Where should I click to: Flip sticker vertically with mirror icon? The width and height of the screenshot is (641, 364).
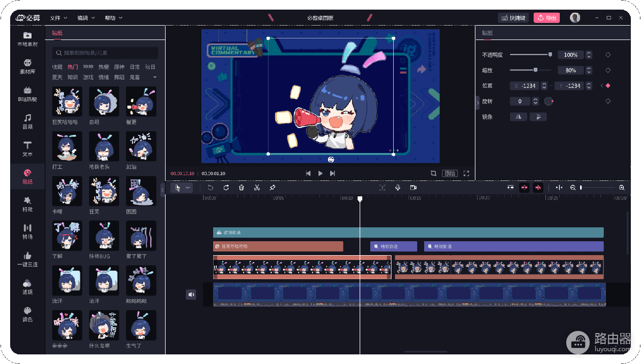coord(538,117)
